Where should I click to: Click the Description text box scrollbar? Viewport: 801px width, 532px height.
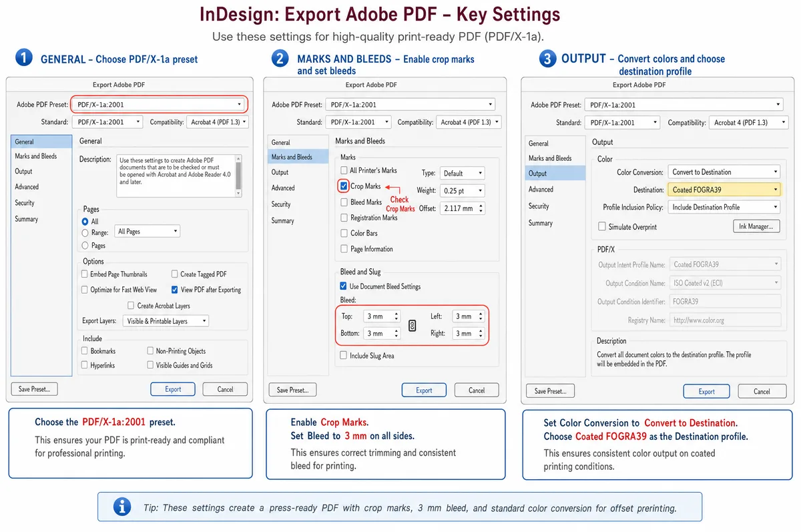pyautogui.click(x=238, y=176)
